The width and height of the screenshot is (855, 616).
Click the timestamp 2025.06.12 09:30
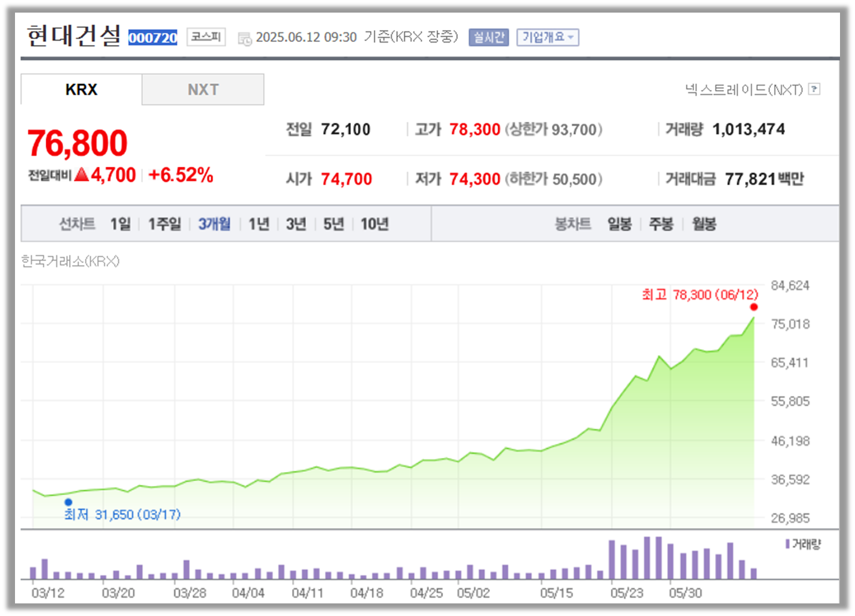coord(306,37)
